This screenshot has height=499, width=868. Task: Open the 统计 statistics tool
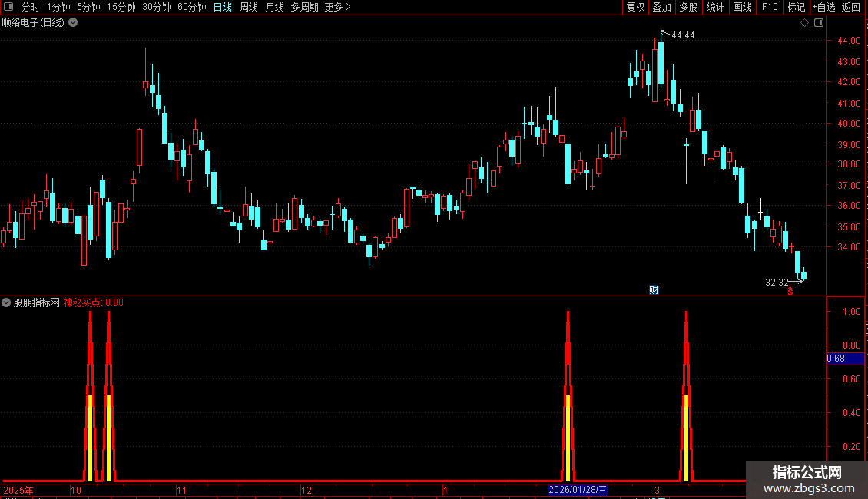(714, 7)
